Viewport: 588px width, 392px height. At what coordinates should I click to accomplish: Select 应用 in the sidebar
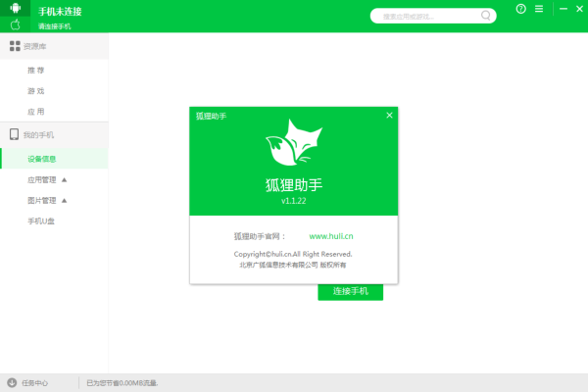pos(36,112)
